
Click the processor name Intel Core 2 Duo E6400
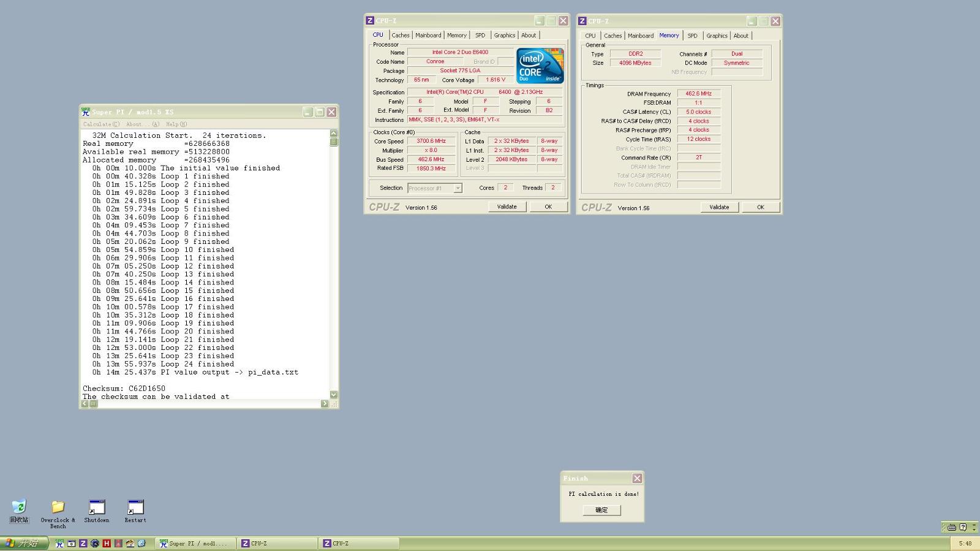pos(461,52)
